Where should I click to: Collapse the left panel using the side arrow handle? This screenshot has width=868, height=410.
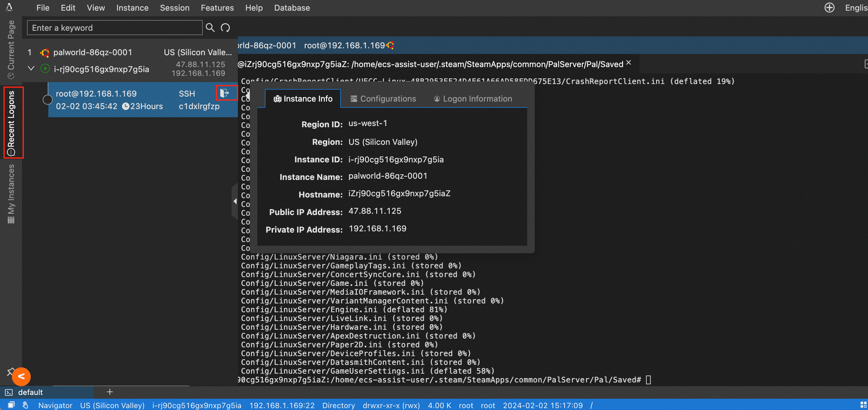[235, 201]
